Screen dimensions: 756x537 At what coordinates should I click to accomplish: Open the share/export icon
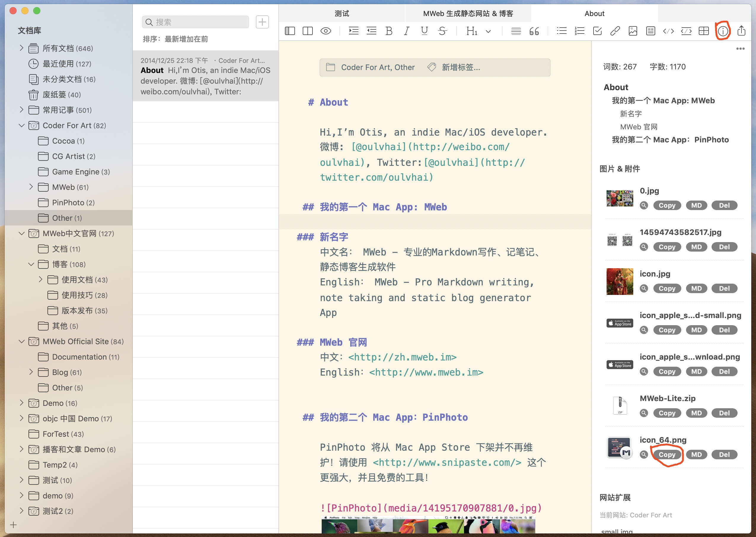(x=741, y=31)
